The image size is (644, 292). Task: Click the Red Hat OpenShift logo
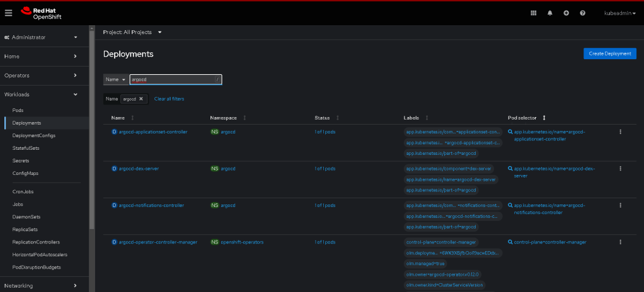[x=41, y=13]
